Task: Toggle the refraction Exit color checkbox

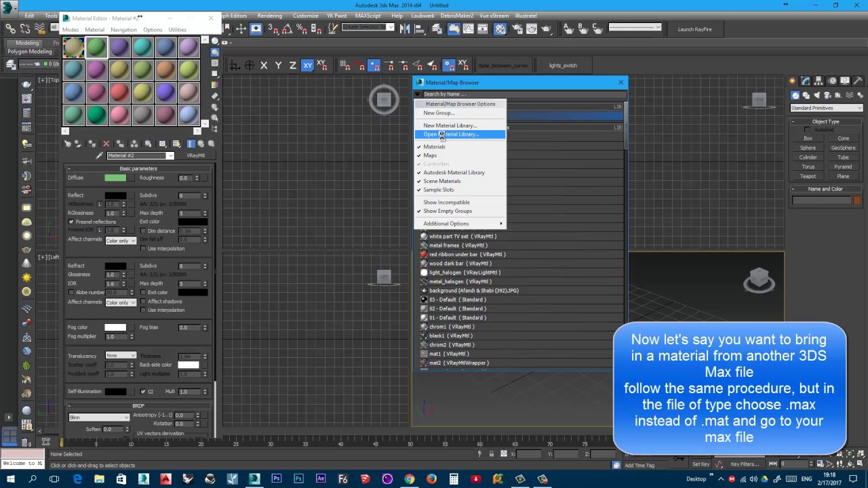Action: click(x=143, y=292)
